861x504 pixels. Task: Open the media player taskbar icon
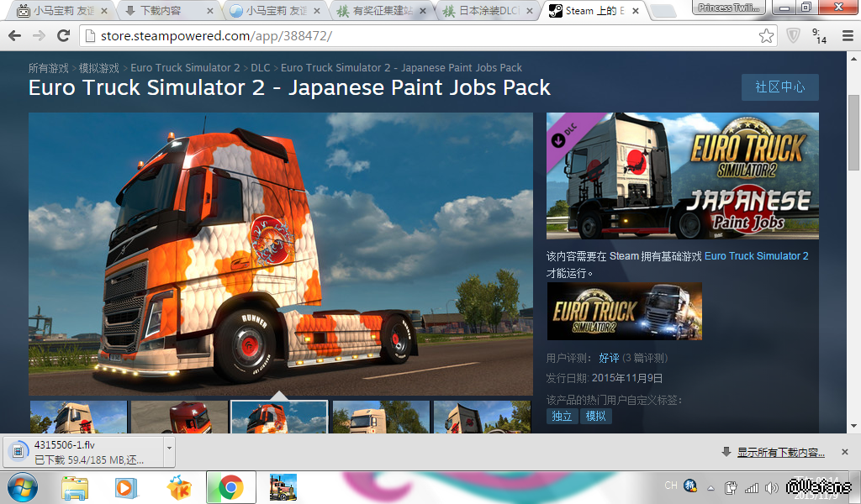126,487
